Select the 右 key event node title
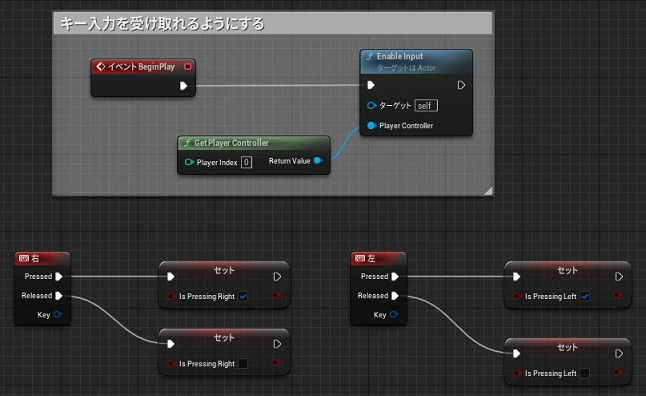646x396 pixels. 35,258
